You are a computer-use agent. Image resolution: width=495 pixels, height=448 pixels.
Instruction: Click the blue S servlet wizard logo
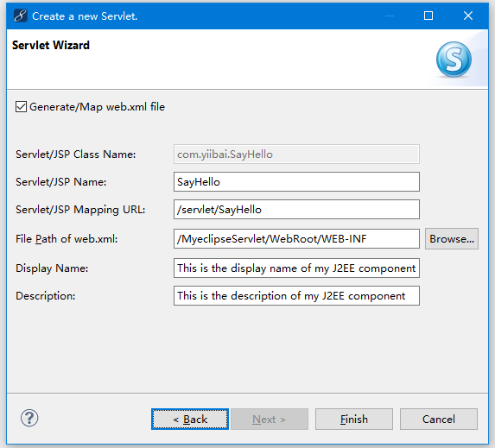pyautogui.click(x=454, y=60)
